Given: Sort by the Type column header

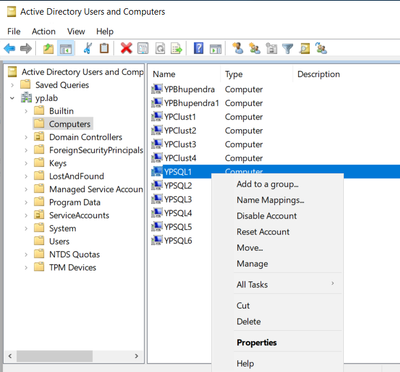Looking at the screenshot, I should click(257, 74).
